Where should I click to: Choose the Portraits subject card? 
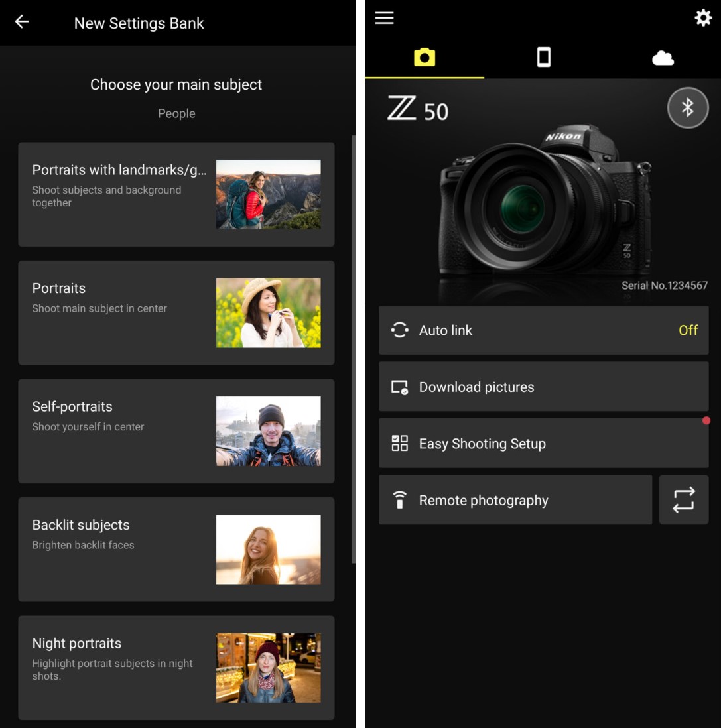coord(176,312)
